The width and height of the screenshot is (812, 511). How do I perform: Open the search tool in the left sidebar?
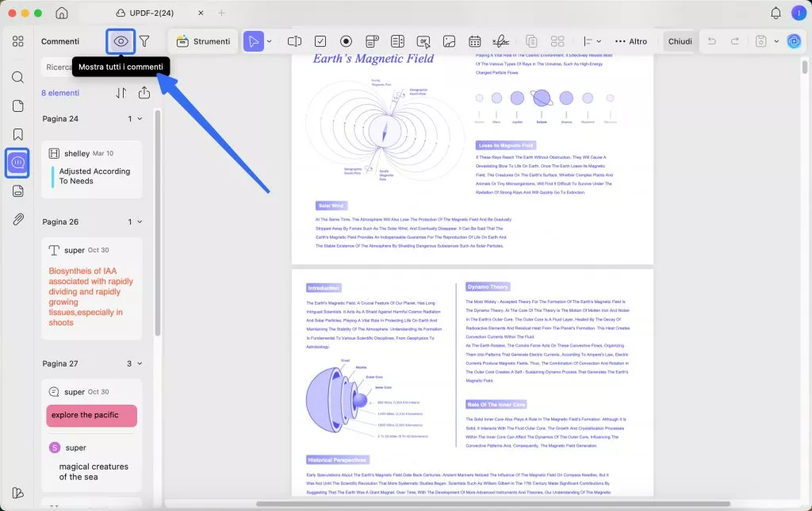click(x=18, y=77)
